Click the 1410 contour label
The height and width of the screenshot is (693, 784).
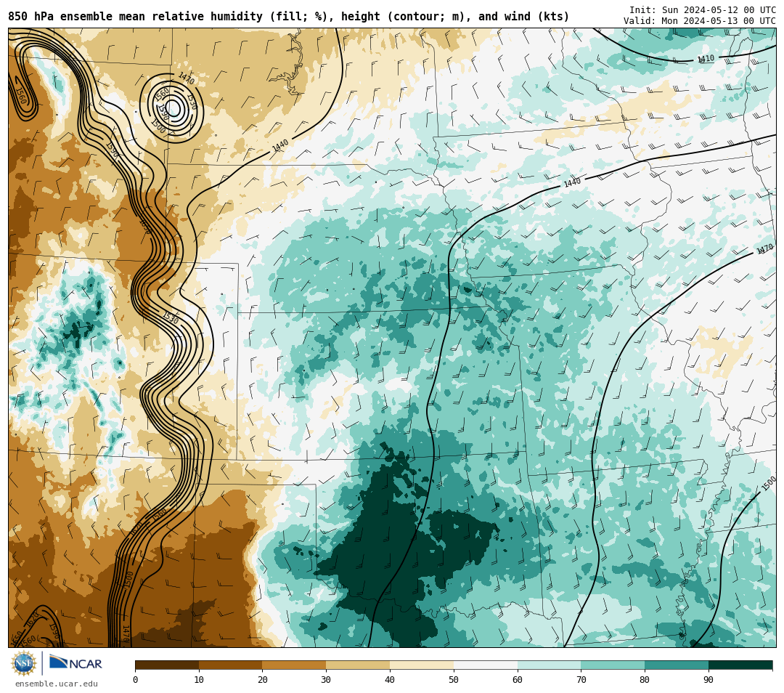[x=706, y=59]
